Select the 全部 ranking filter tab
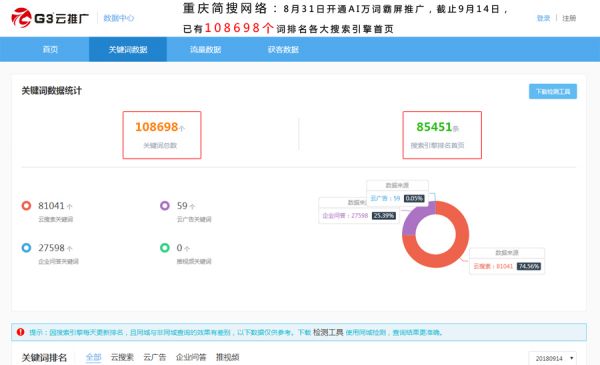This screenshot has height=365, width=600. click(93, 357)
